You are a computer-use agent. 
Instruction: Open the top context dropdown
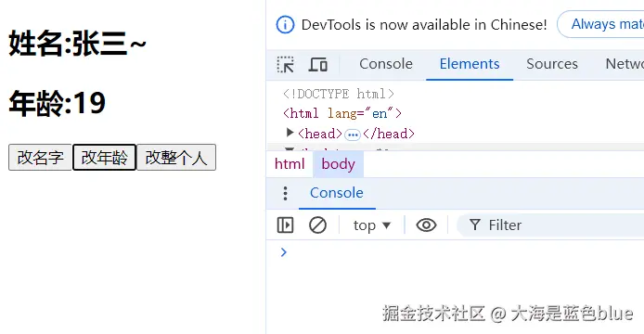(372, 225)
